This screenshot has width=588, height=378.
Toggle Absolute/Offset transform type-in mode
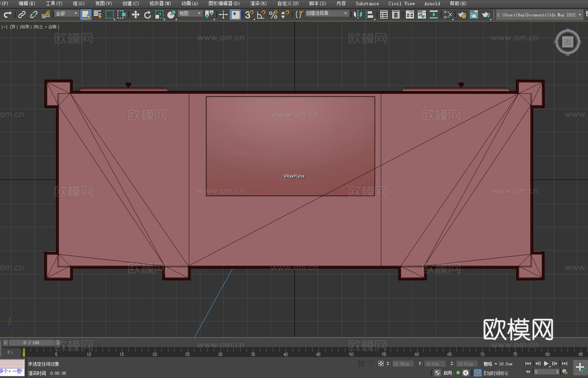381,364
